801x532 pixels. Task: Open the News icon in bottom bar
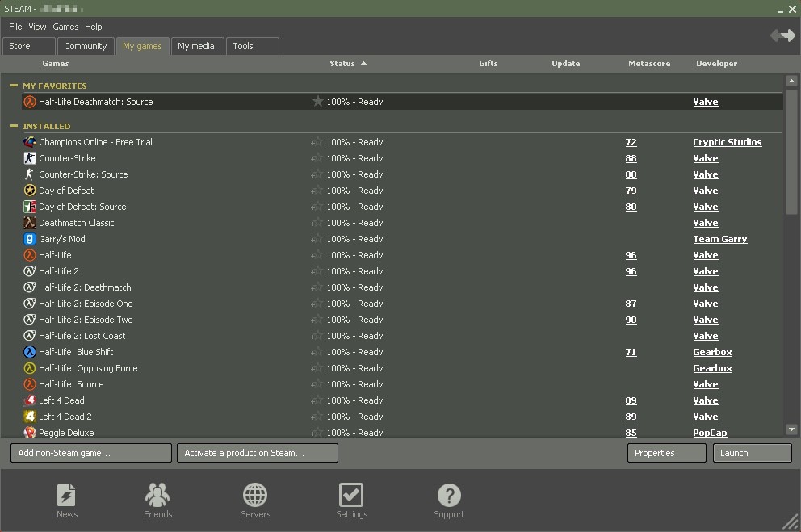[x=66, y=495]
